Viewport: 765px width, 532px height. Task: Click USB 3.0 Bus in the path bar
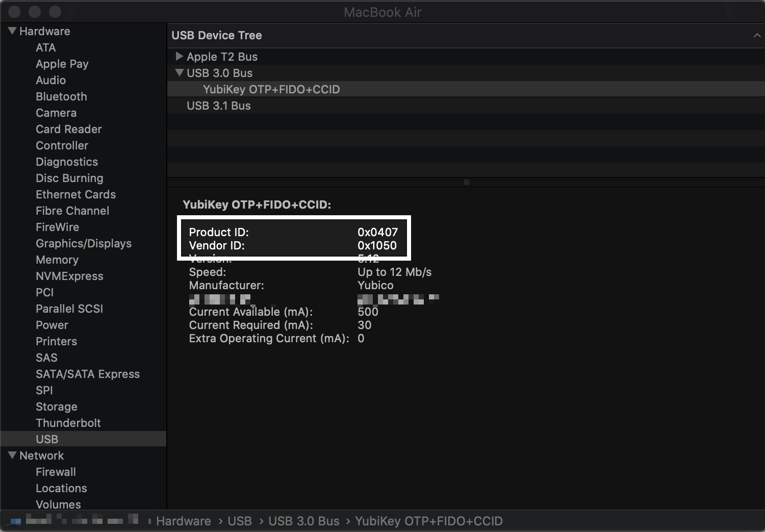click(x=303, y=521)
